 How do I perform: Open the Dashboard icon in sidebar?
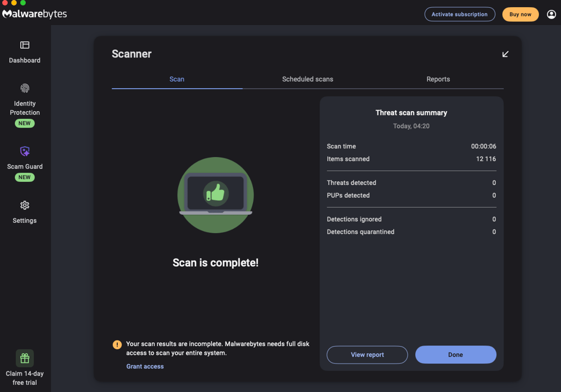pyautogui.click(x=25, y=45)
